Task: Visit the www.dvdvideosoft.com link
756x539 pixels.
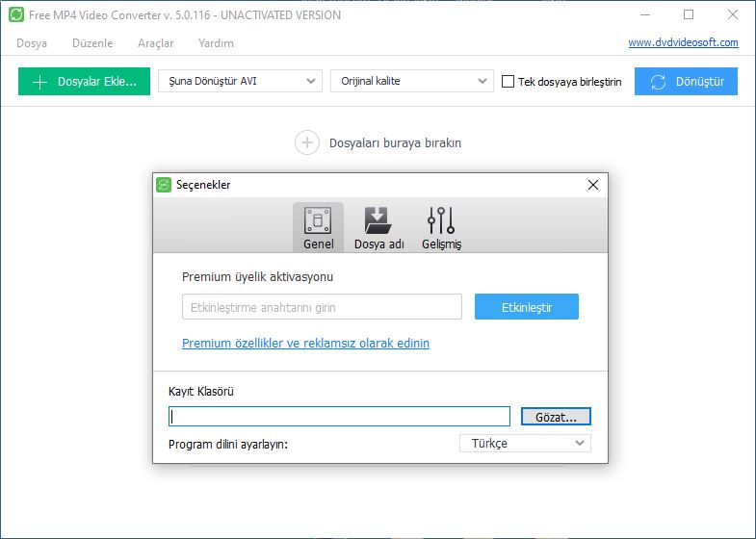Action: click(x=683, y=42)
